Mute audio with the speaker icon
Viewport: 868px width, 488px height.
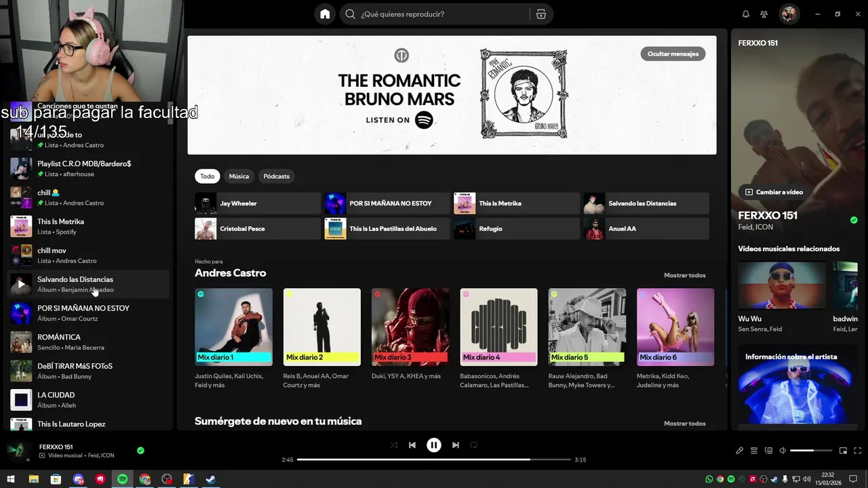(x=783, y=451)
